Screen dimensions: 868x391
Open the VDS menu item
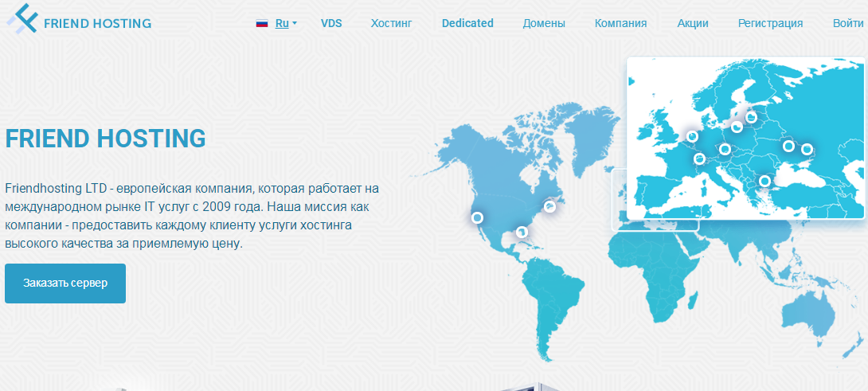point(331,23)
